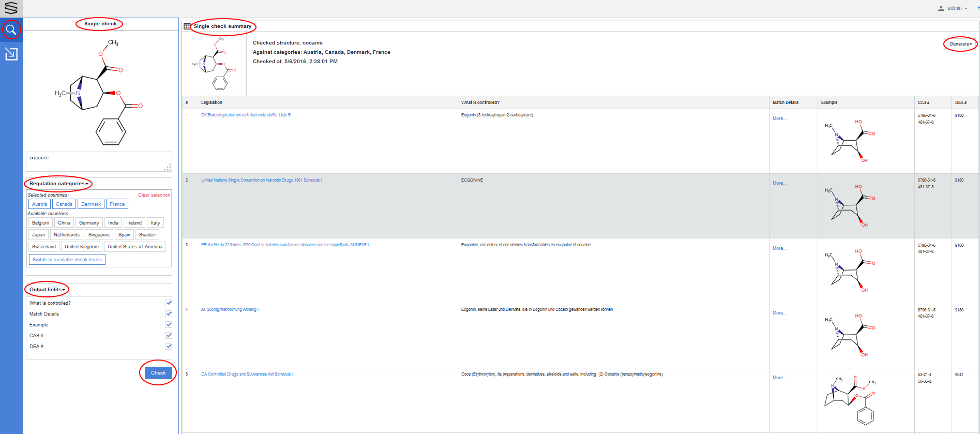This screenshot has width=980, height=434.
Task: Toggle the CAS # output checkbox
Action: (169, 335)
